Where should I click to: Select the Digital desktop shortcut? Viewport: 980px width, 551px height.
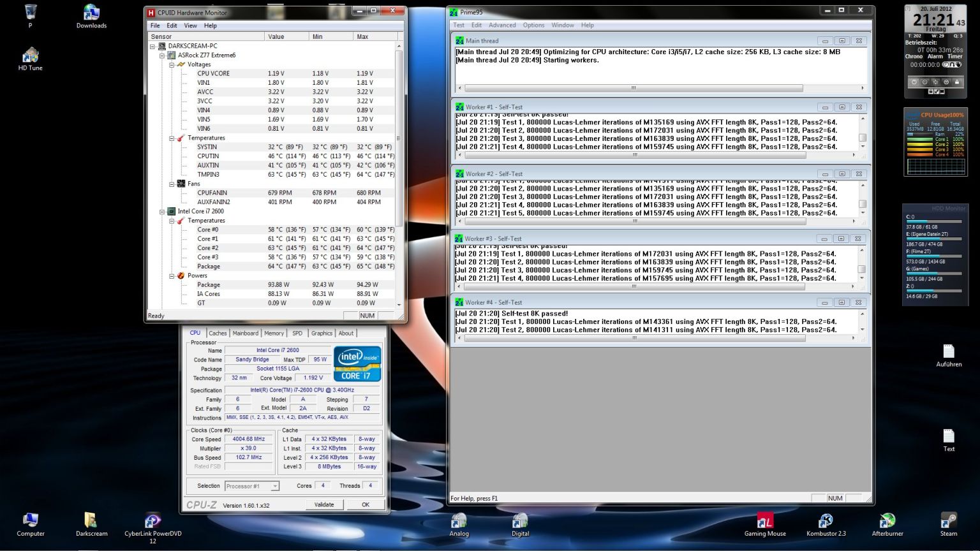coord(520,525)
